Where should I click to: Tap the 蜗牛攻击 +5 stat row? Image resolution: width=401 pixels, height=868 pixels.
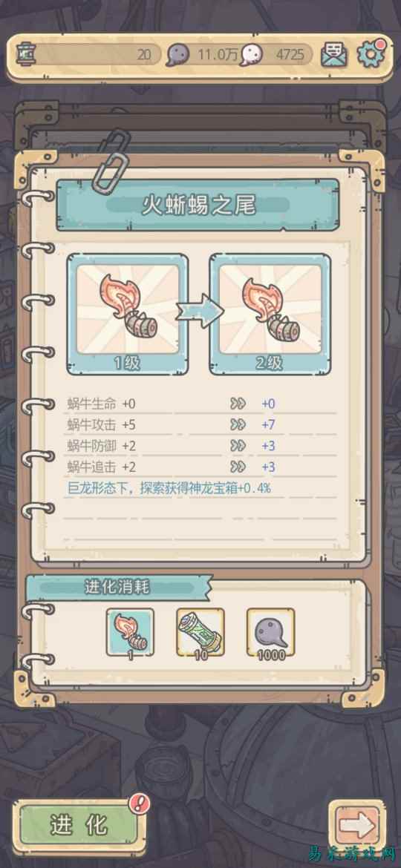click(200, 425)
